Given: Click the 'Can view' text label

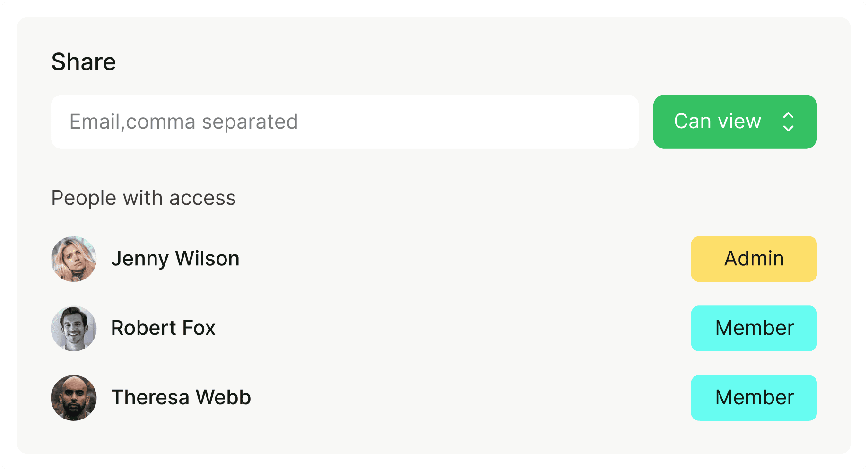Looking at the screenshot, I should pyautogui.click(x=717, y=122).
